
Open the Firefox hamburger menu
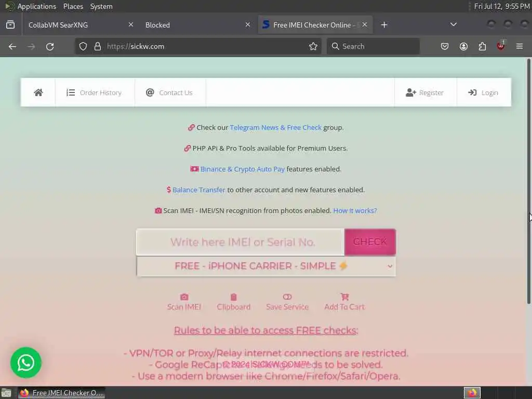click(520, 46)
